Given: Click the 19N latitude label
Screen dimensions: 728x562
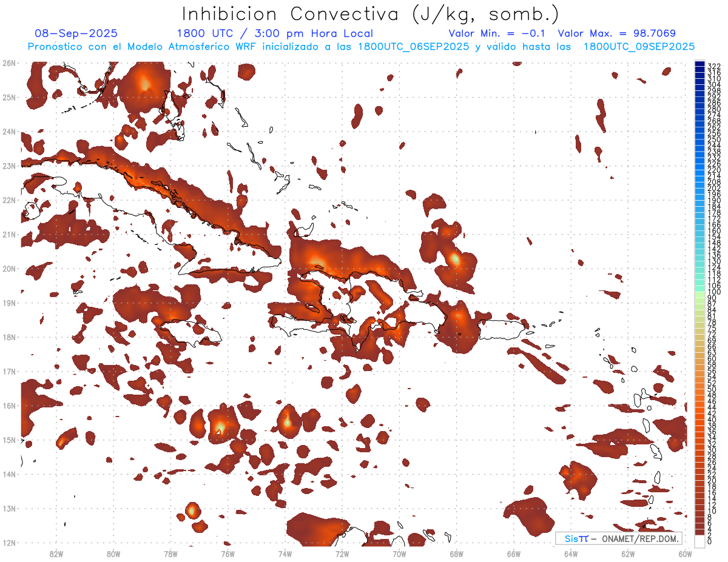Looking at the screenshot, I should [9, 303].
